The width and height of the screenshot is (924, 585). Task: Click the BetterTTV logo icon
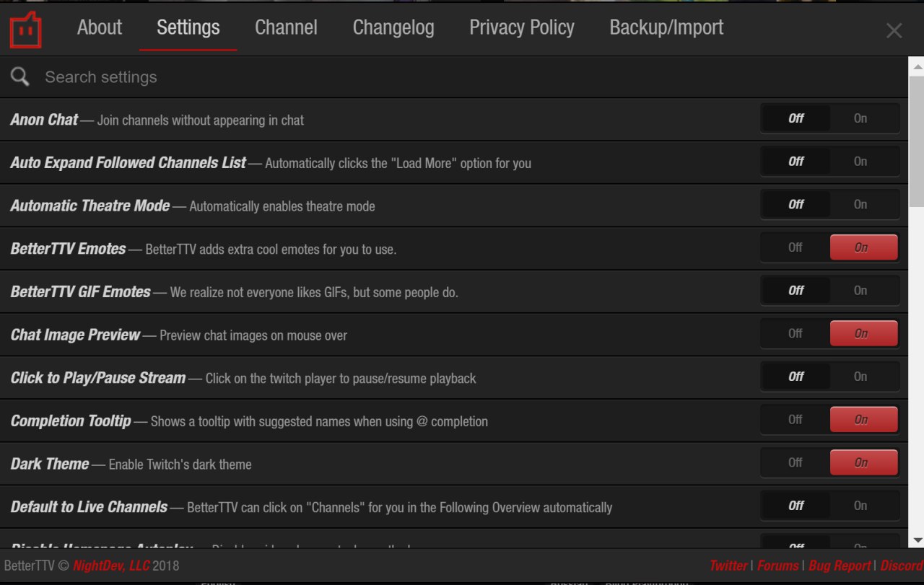tap(25, 30)
